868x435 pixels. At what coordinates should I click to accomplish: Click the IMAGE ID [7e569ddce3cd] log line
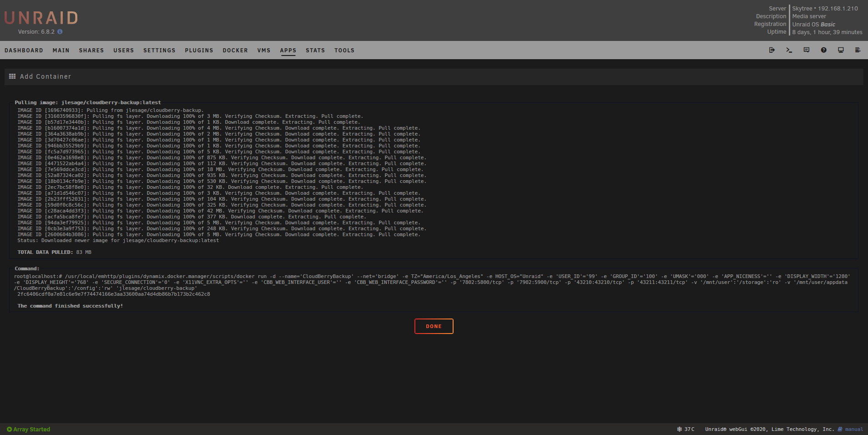pyautogui.click(x=220, y=170)
